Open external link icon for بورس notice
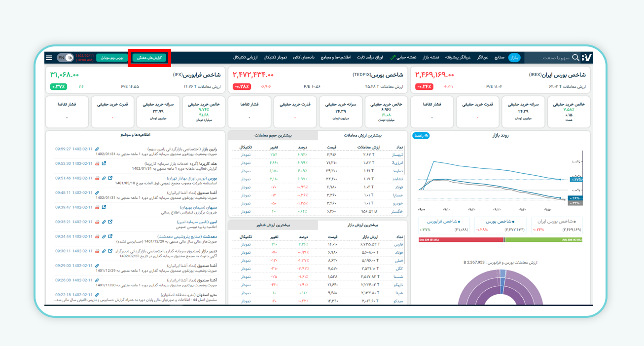Screen dimensions: 644x346 [x=110, y=178]
